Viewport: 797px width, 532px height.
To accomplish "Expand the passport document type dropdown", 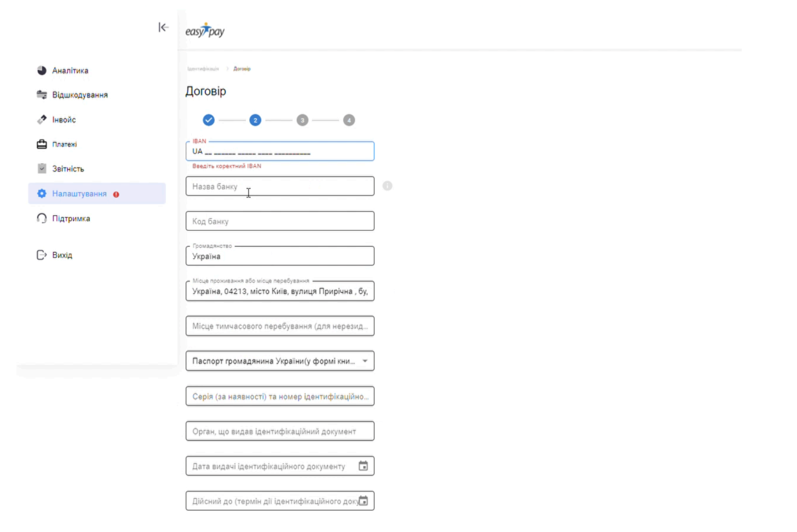I will tap(365, 361).
